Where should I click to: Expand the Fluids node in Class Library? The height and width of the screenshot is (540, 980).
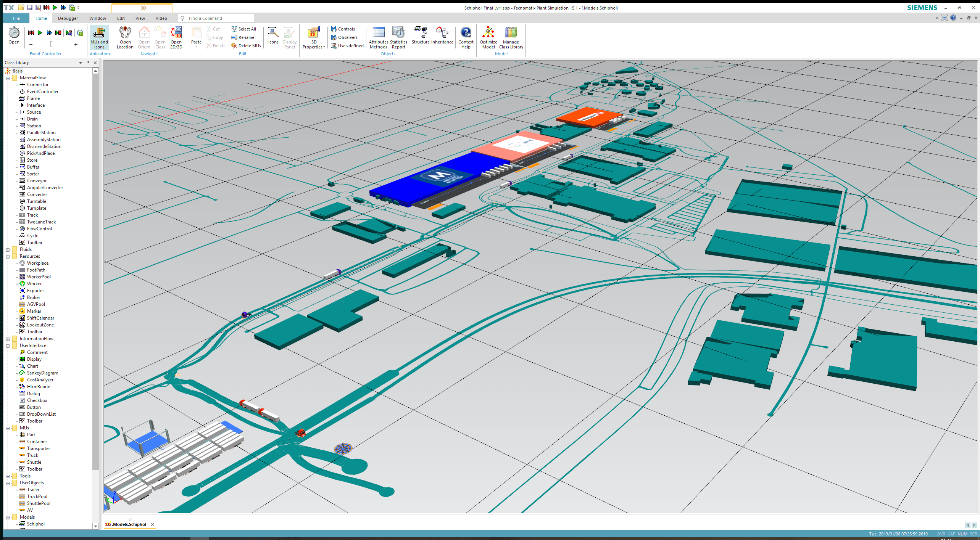point(8,249)
